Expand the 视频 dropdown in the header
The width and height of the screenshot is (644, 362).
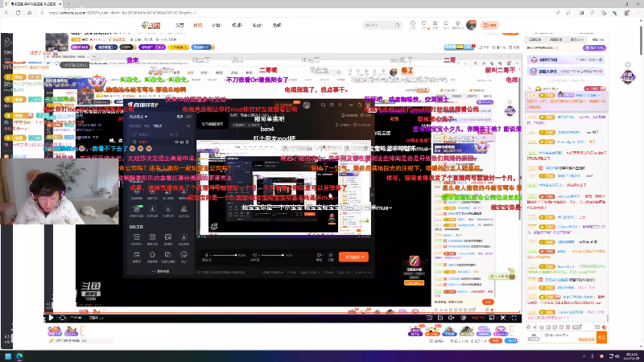(x=237, y=26)
